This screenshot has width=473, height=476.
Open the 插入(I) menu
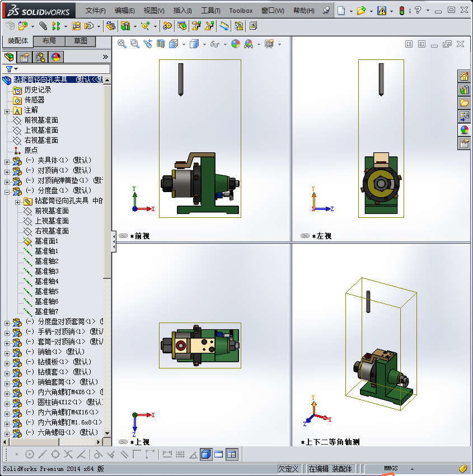tap(182, 11)
